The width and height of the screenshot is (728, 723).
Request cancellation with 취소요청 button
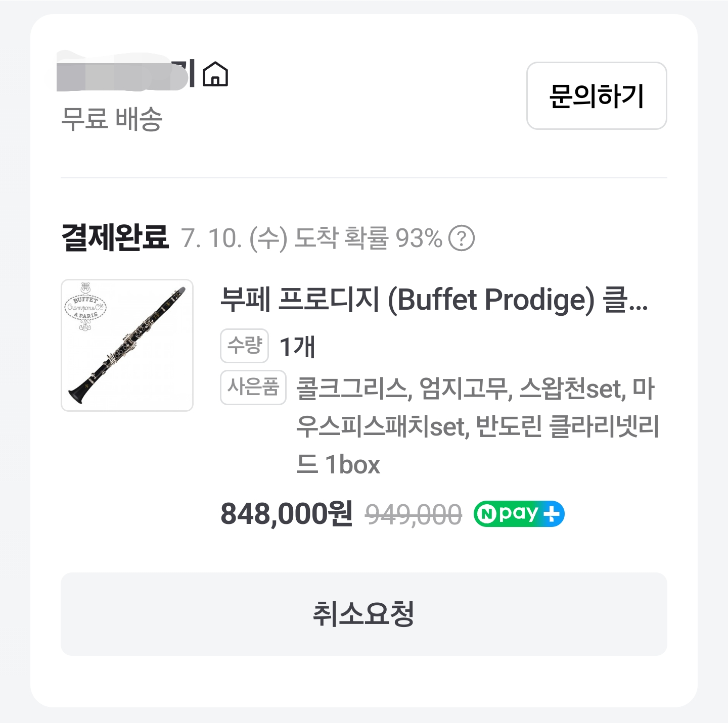point(364,614)
